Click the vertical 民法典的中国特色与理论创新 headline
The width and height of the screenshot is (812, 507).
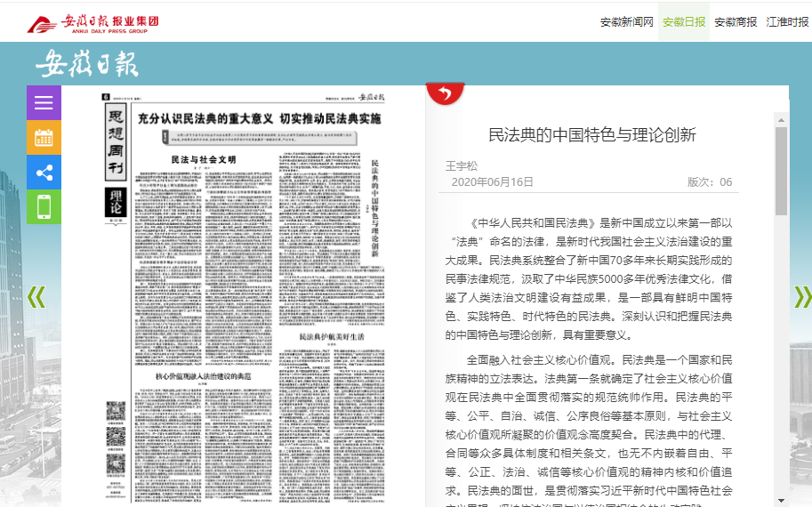tap(375, 208)
